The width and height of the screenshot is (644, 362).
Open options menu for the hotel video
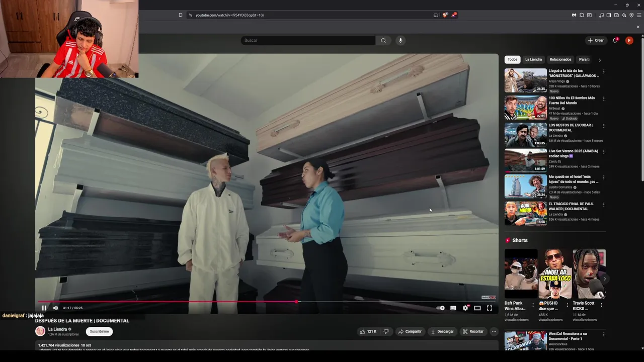pyautogui.click(x=604, y=177)
